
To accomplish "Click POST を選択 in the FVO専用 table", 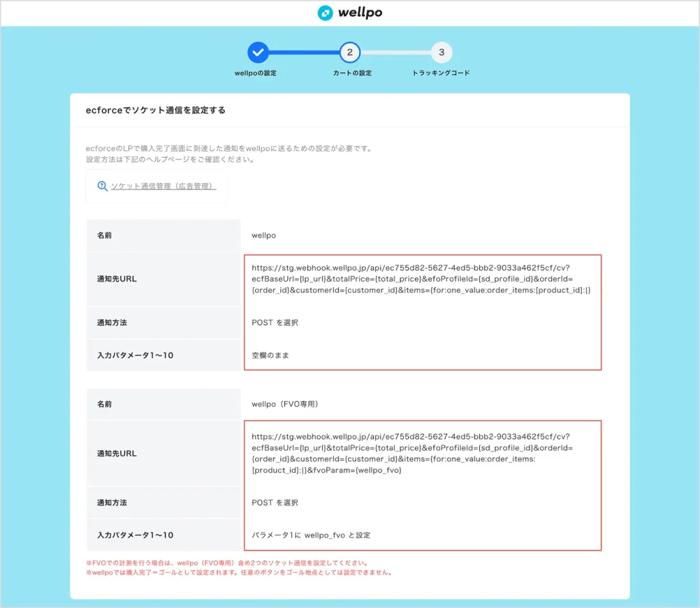I will click(x=275, y=502).
